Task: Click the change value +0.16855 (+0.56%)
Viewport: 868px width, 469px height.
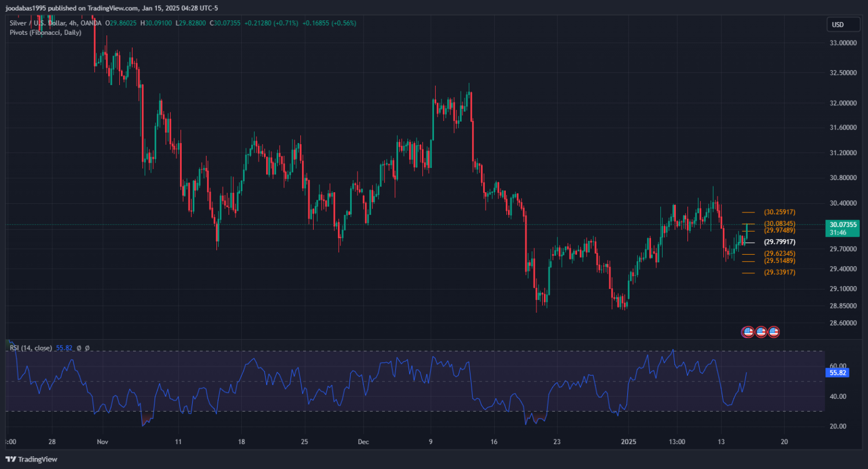Action: (x=329, y=23)
